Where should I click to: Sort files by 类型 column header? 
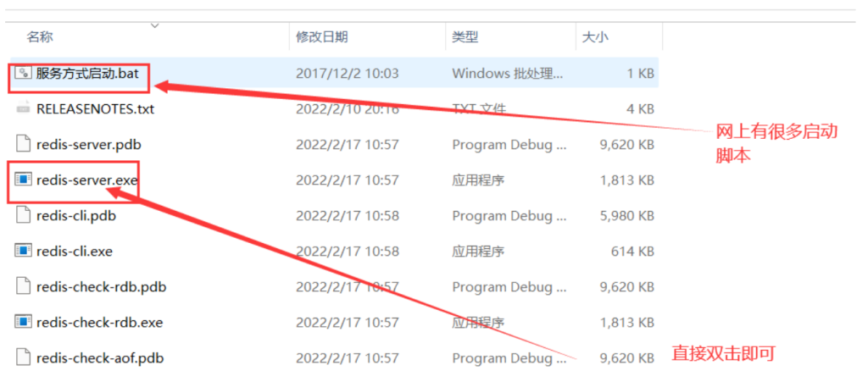tap(465, 37)
